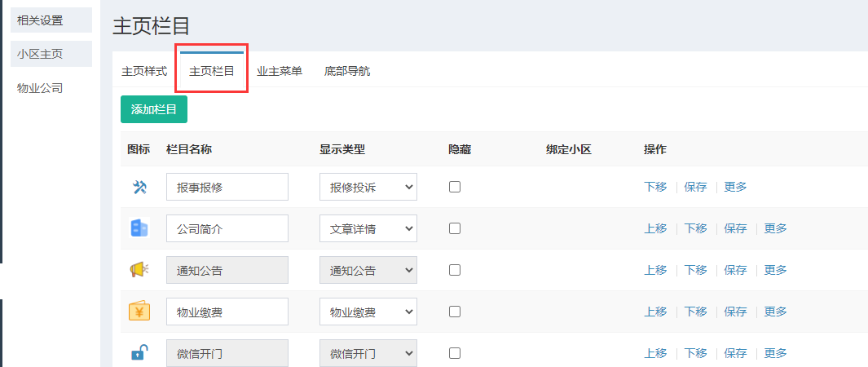The image size is (868, 367).
Task: Open the 报修投诉 display type dropdown
Action: pyautogui.click(x=368, y=187)
